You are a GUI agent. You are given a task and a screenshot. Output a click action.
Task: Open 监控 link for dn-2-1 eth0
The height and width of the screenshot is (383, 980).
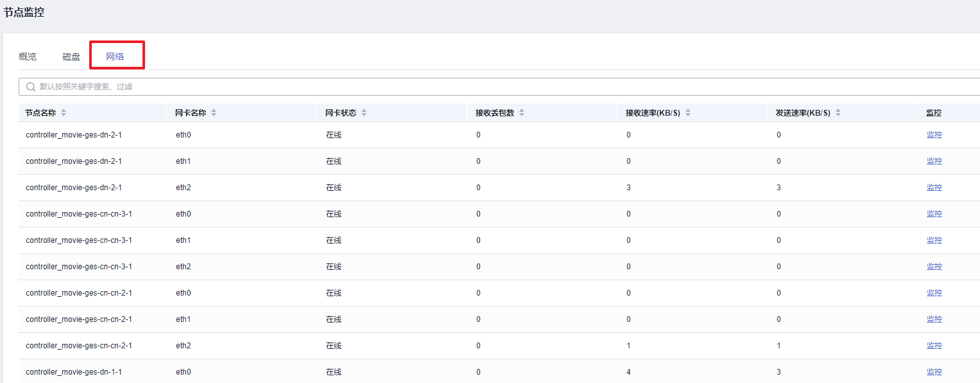[x=934, y=135]
